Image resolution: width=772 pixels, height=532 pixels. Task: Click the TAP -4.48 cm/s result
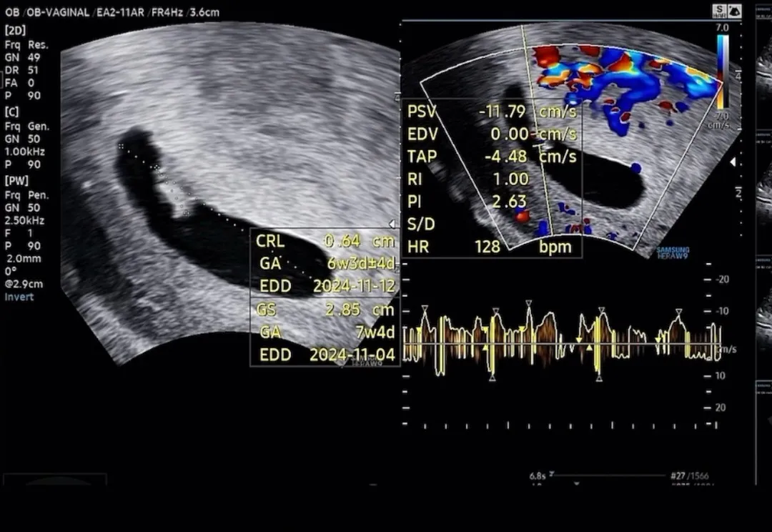pyautogui.click(x=492, y=157)
